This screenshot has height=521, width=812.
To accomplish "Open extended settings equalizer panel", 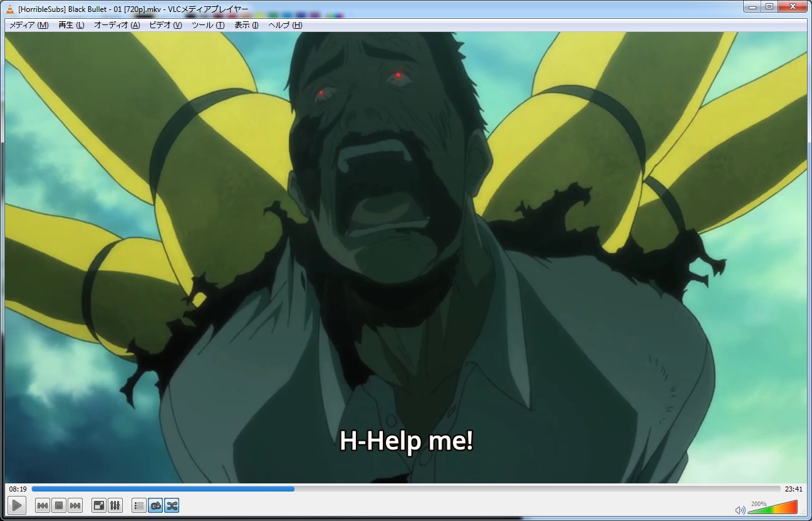I will (x=115, y=505).
